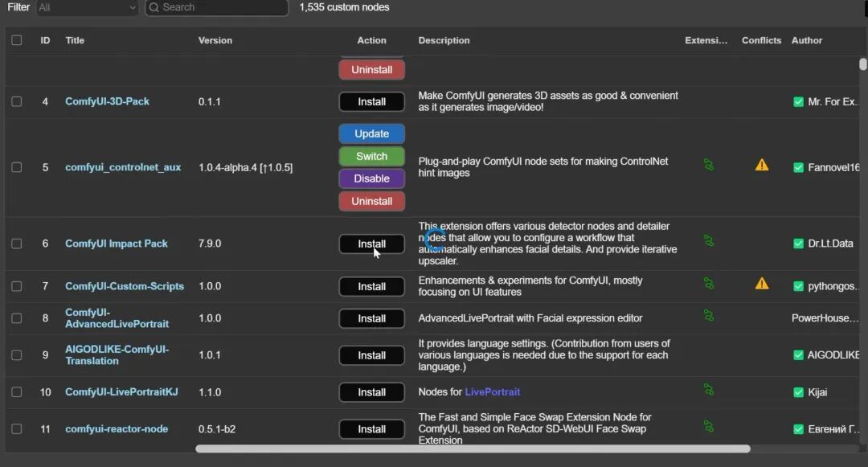This screenshot has width=868, height=467.
Task: Click conflict warning icon for ComfyUI-Custom-Scripts
Action: tap(762, 284)
